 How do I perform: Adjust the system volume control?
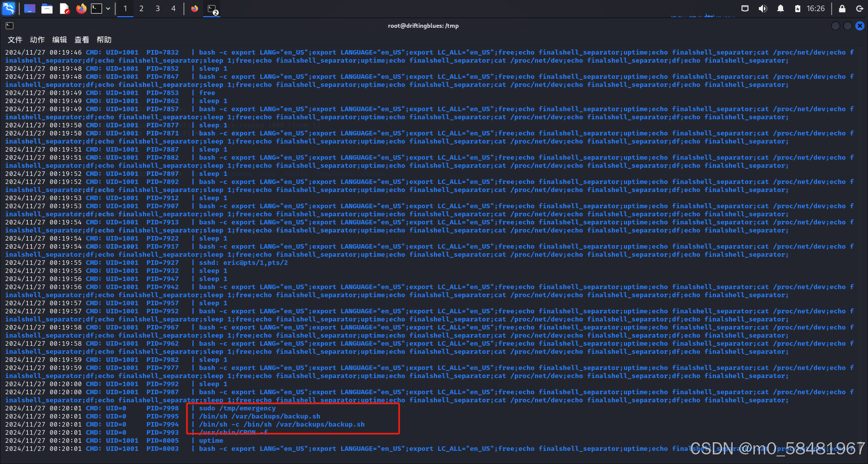(x=762, y=8)
